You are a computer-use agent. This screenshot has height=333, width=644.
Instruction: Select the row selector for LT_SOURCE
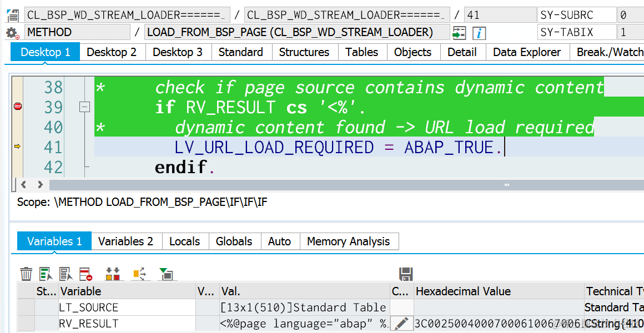click(x=26, y=307)
